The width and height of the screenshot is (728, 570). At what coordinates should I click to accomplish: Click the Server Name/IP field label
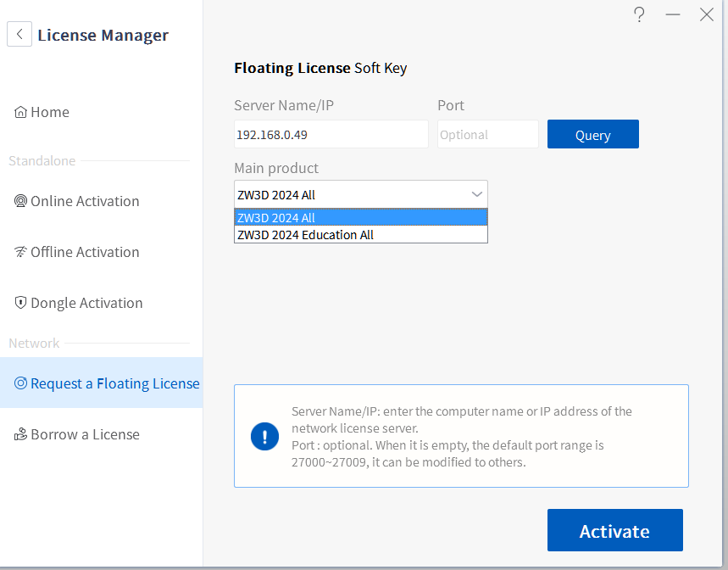(x=284, y=105)
